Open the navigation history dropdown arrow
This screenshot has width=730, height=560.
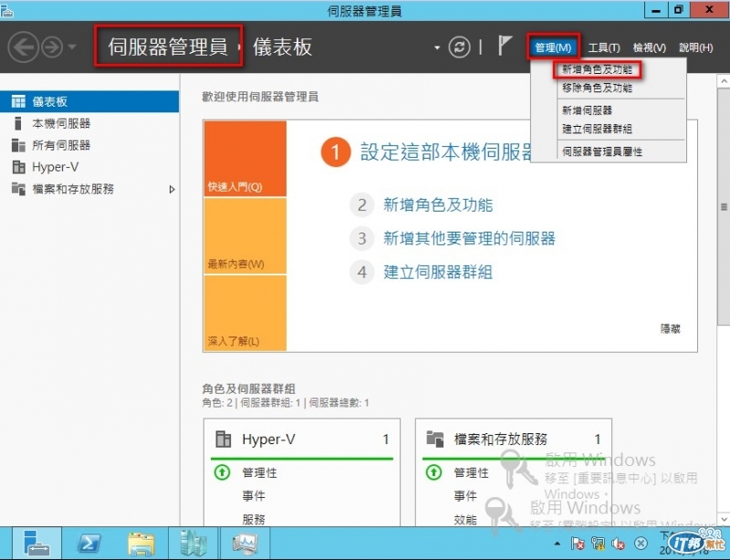click(x=72, y=47)
